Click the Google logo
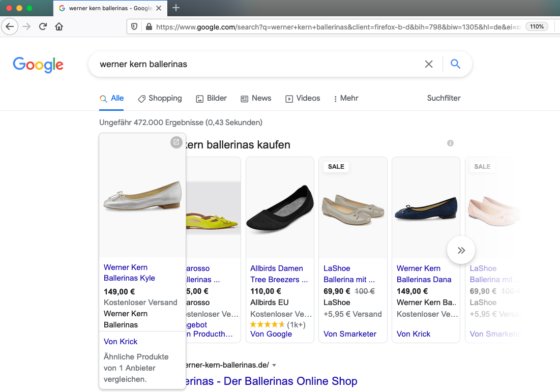The width and height of the screenshot is (560, 392). [38, 65]
